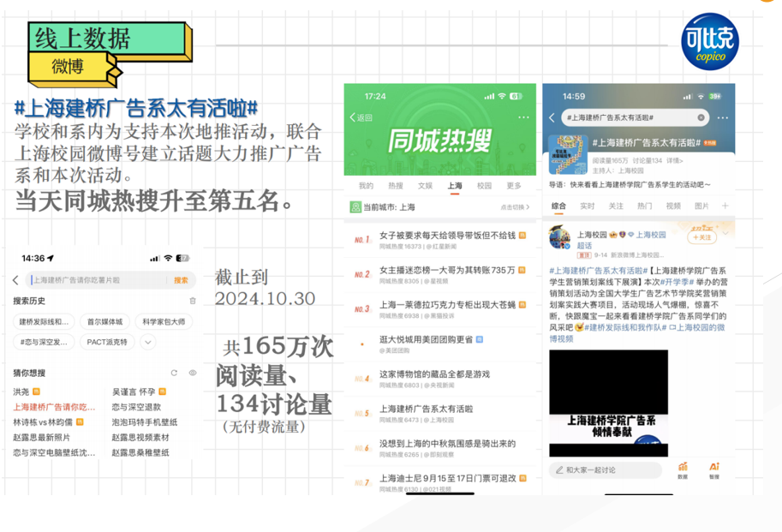
Task: Open 详情> topic details link
Action: tap(674, 160)
